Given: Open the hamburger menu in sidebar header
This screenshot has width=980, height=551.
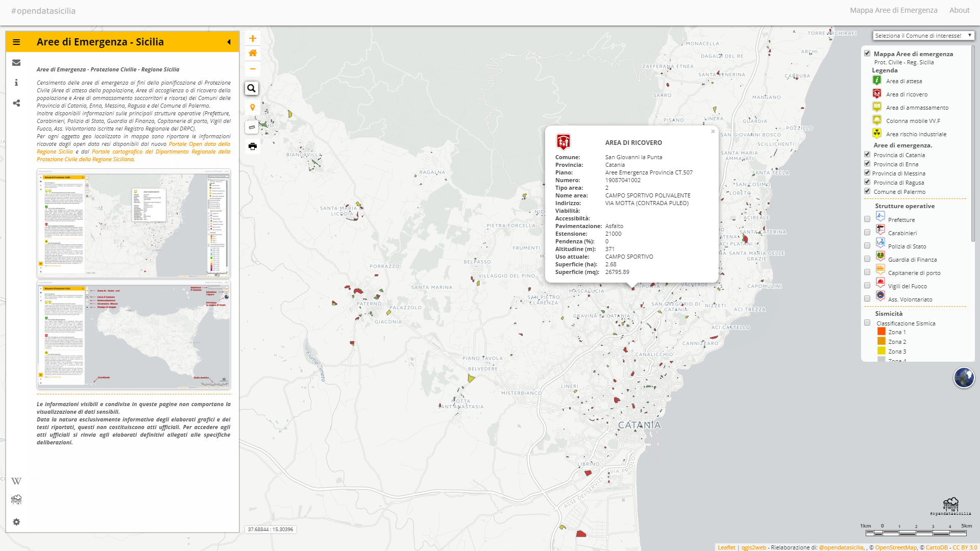Looking at the screenshot, I should point(16,42).
